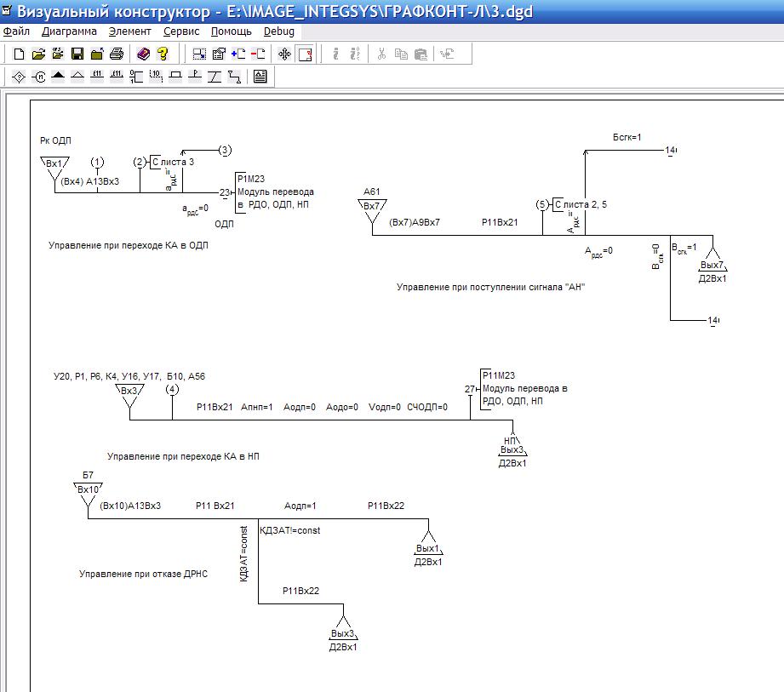784x692 pixels.
Task: Toggle the red-cornered page view button
Action: [305, 54]
